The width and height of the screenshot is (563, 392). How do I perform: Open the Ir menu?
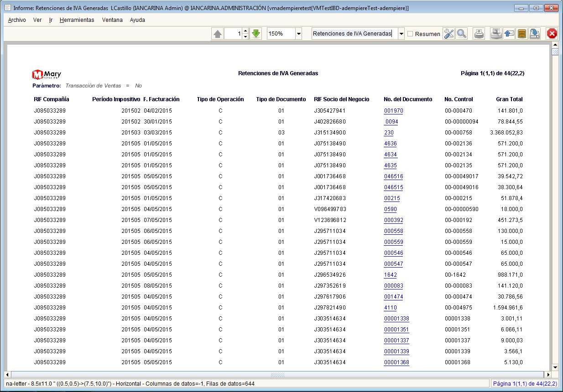pos(51,20)
